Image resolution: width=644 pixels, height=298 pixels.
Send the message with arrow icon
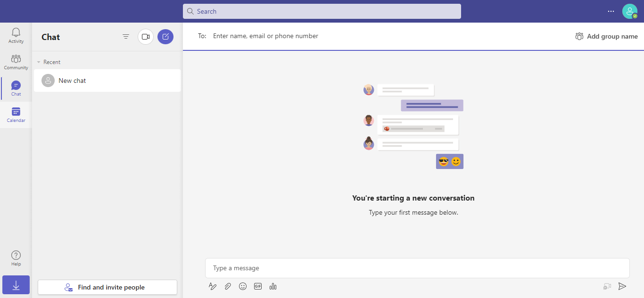pos(622,286)
